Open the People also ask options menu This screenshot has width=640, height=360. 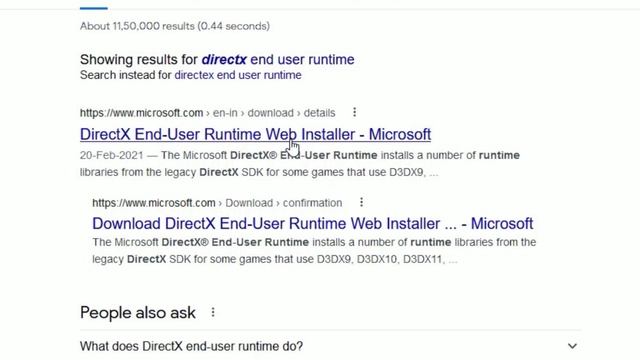click(213, 313)
